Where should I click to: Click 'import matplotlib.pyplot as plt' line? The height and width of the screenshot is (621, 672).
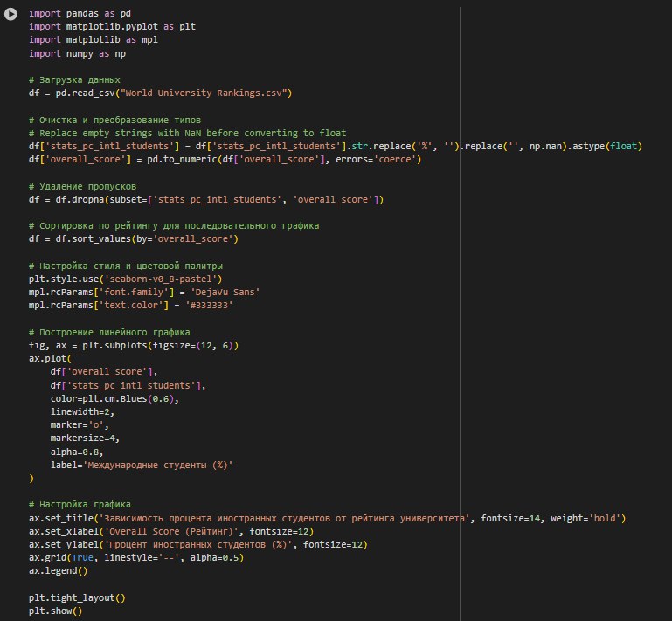click(112, 26)
